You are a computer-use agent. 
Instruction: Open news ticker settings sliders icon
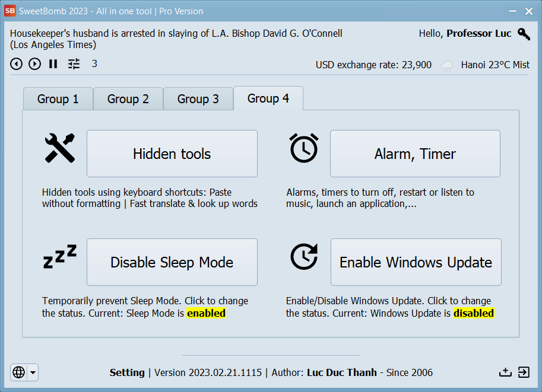pyautogui.click(x=74, y=64)
